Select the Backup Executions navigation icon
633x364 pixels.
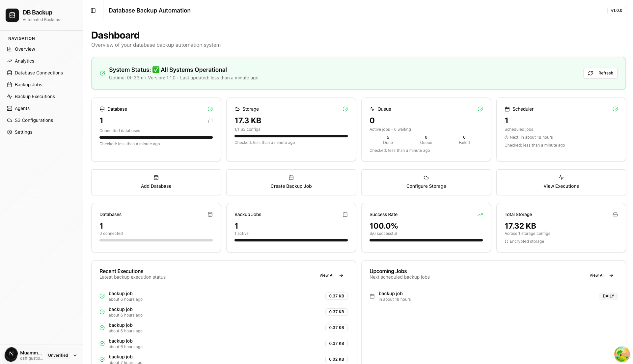[x=10, y=97]
